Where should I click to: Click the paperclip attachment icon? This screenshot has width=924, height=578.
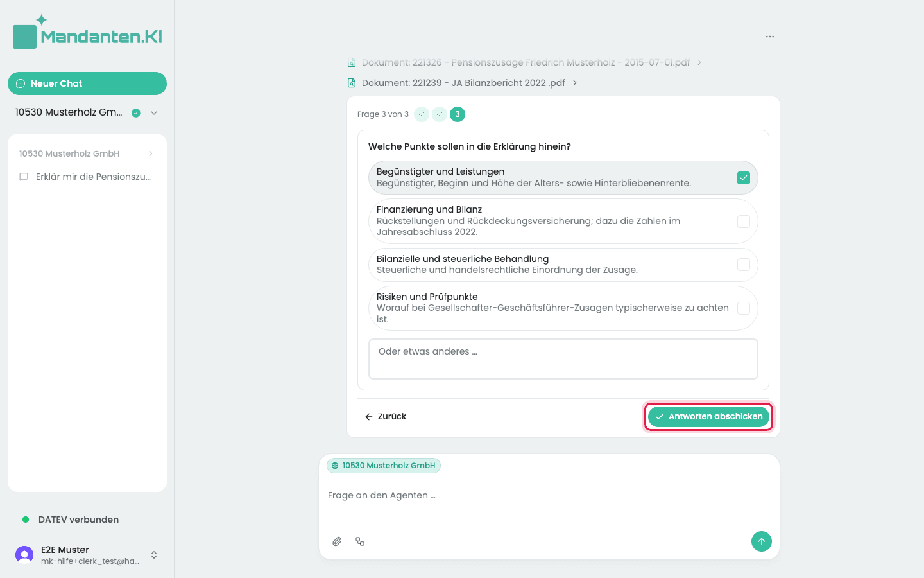point(337,541)
